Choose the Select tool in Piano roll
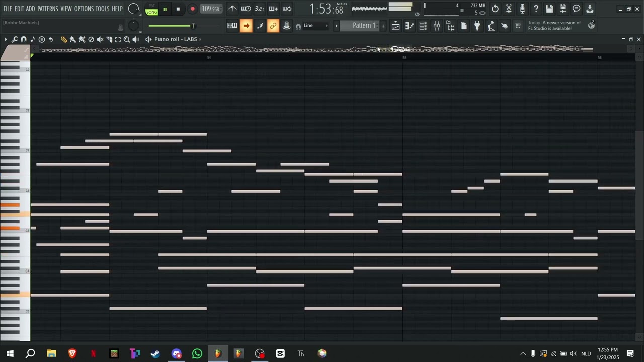 pos(118,39)
